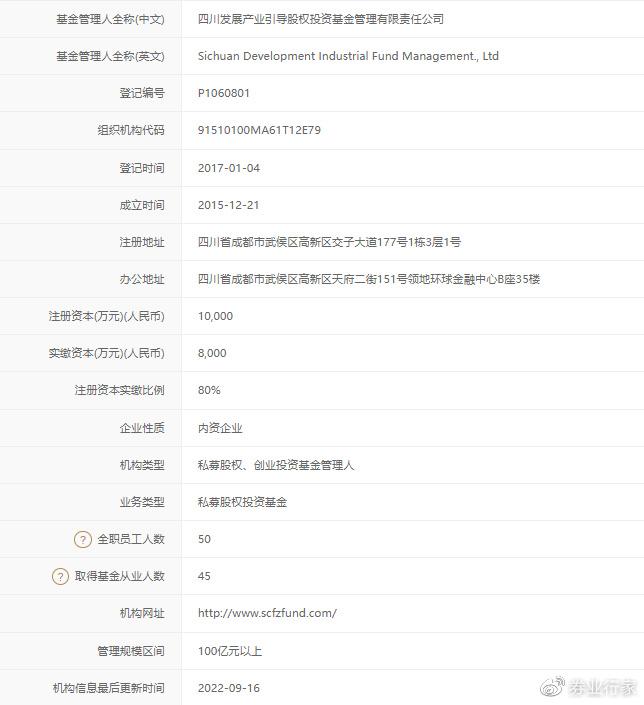Click the label 机构网址
The height and width of the screenshot is (705, 644).
[142, 613]
